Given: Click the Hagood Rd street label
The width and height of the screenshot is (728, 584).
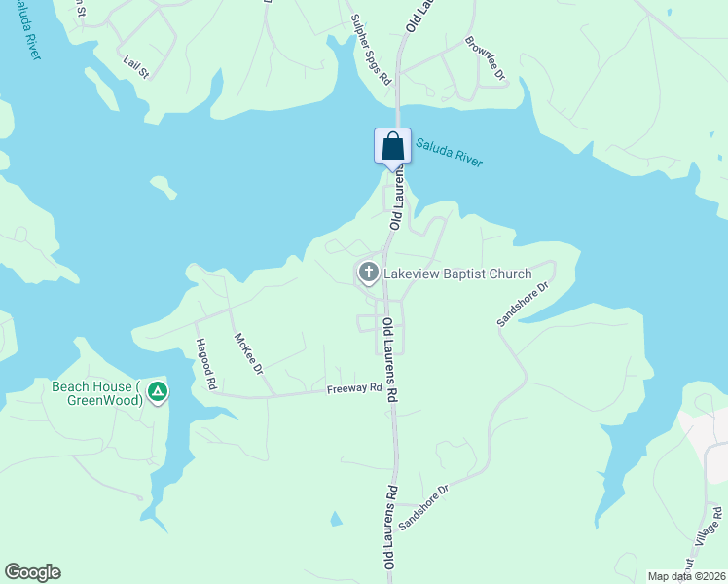Looking at the screenshot, I should click(206, 364).
